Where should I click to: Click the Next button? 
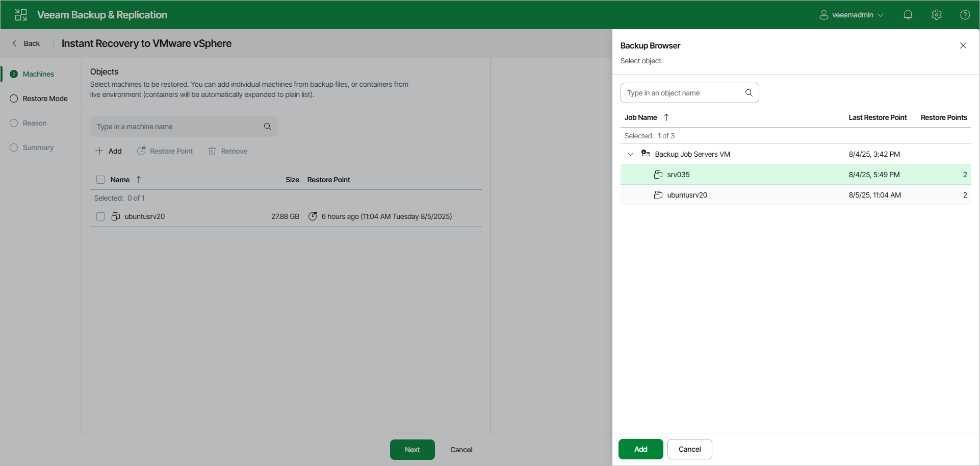tap(412, 450)
